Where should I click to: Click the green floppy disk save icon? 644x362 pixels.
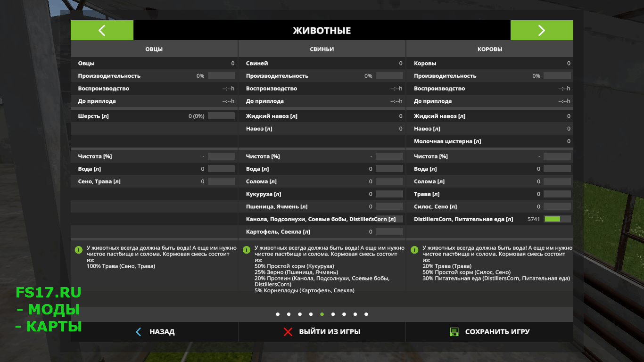pos(454,332)
